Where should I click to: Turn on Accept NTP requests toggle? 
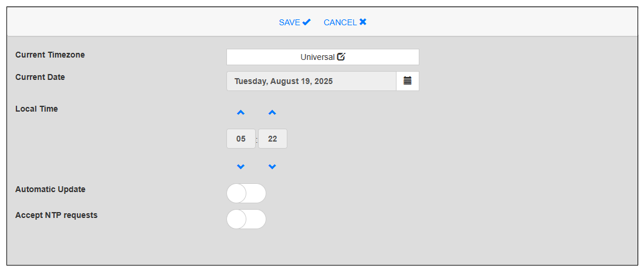[246, 219]
